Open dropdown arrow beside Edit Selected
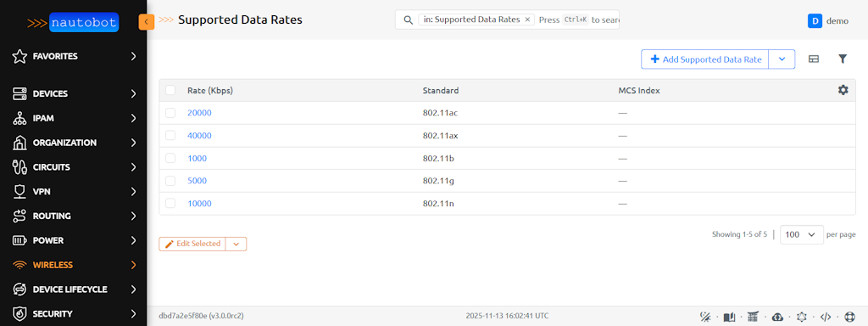The height and width of the screenshot is (326, 868). click(236, 244)
